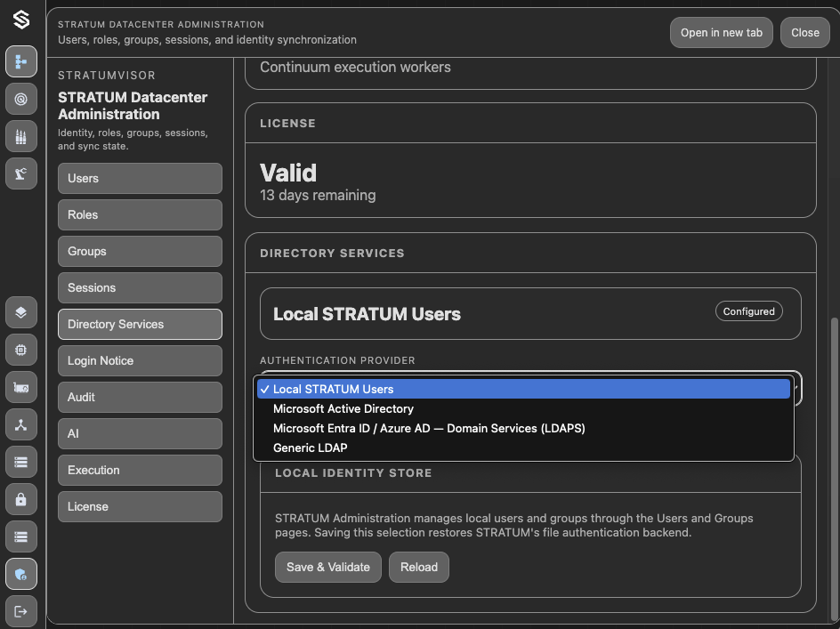Click Open in new tab button
840x629 pixels.
[721, 33]
